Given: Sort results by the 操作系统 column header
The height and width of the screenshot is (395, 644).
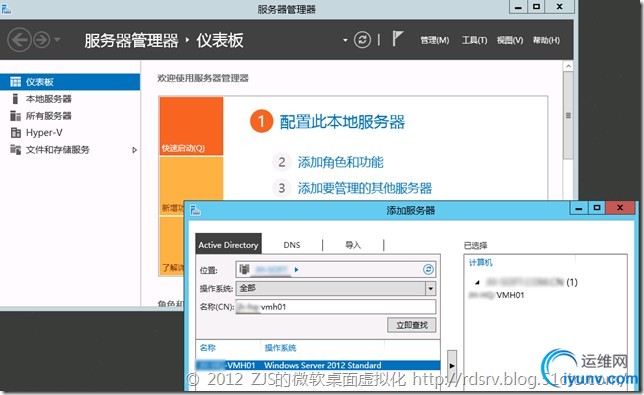Looking at the screenshot, I should pos(281,348).
